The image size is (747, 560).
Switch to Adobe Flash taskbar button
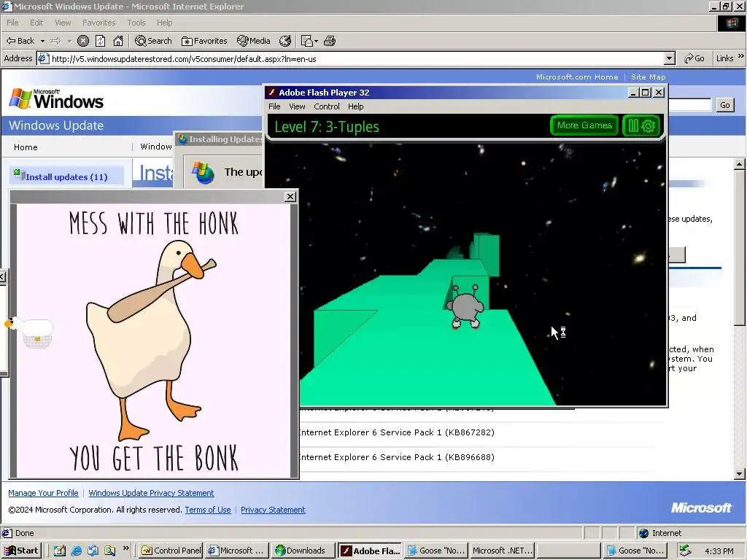pos(370,551)
